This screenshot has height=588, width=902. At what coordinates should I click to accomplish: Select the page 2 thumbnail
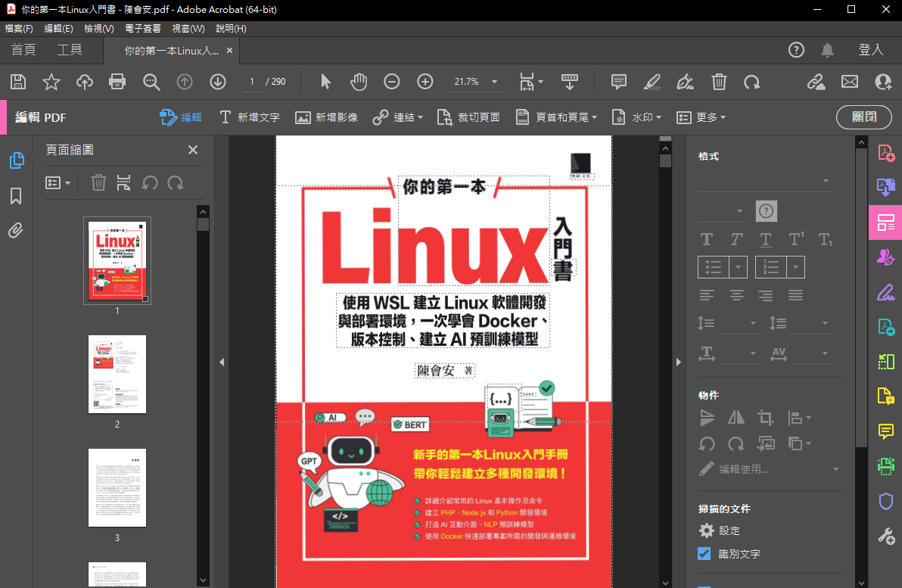[117, 375]
